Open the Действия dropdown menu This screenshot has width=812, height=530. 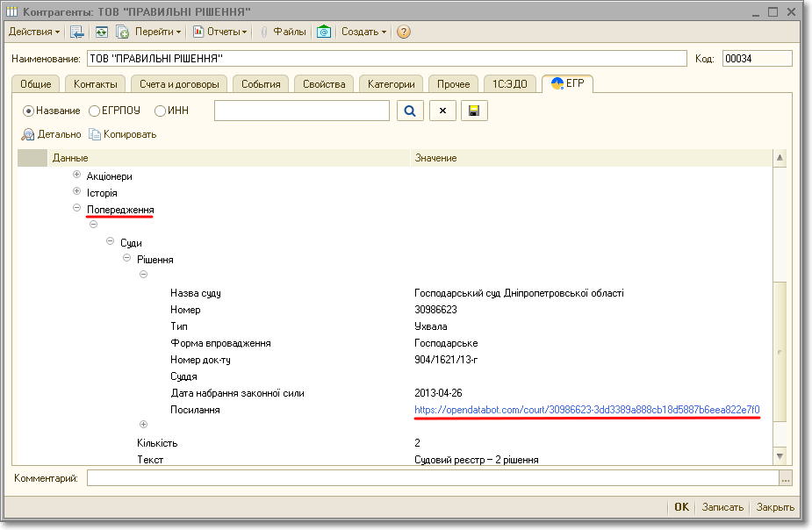34,32
